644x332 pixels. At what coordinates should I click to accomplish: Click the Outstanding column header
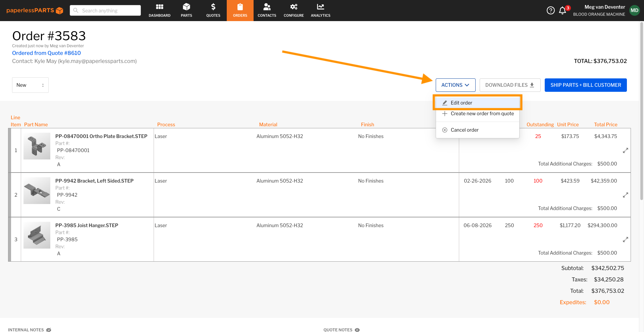coord(540,125)
